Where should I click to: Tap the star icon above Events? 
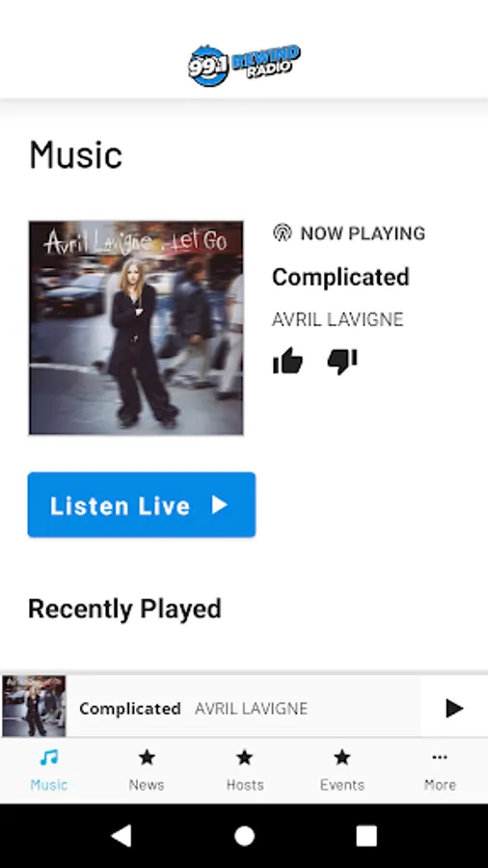click(342, 757)
